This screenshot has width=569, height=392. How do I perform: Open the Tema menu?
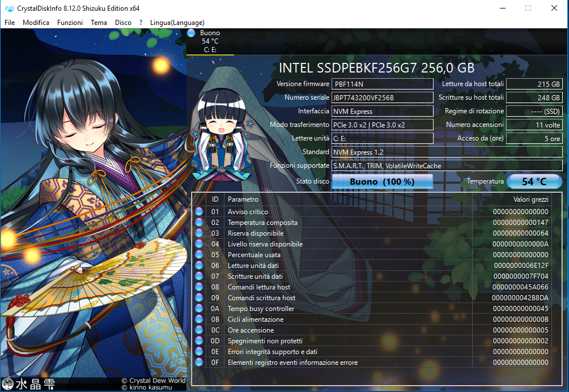point(99,23)
